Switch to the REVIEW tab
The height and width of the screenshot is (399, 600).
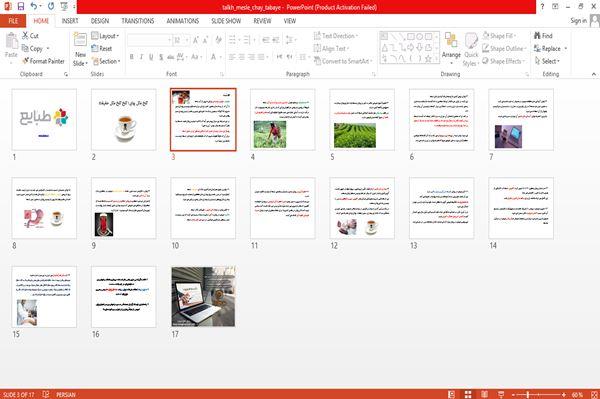coord(262,21)
